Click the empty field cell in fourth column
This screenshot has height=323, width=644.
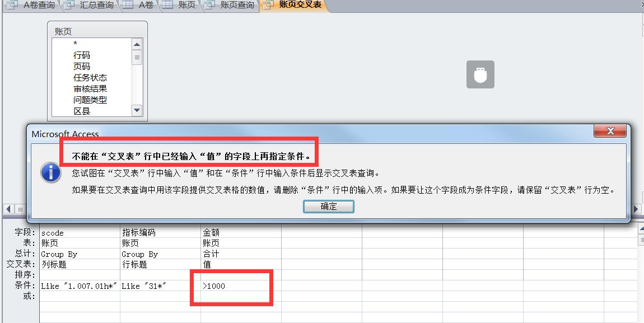[321, 233]
